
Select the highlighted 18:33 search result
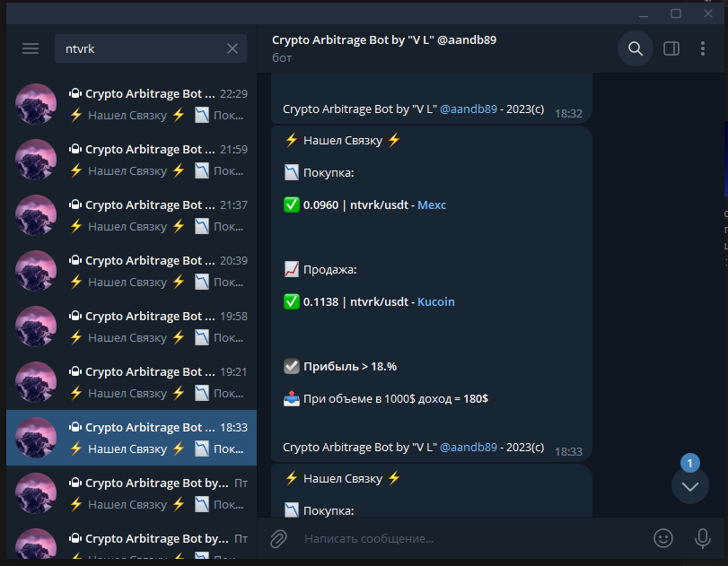point(131,438)
